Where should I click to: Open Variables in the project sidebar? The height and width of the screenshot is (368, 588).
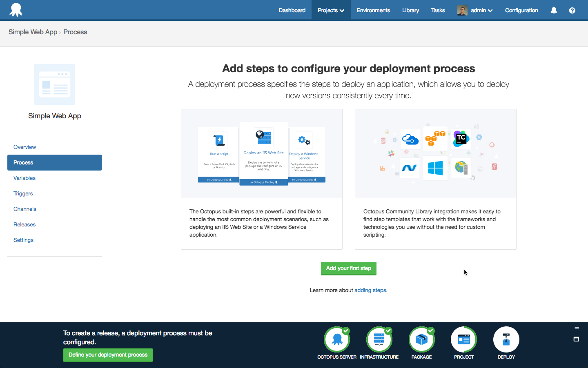24,178
